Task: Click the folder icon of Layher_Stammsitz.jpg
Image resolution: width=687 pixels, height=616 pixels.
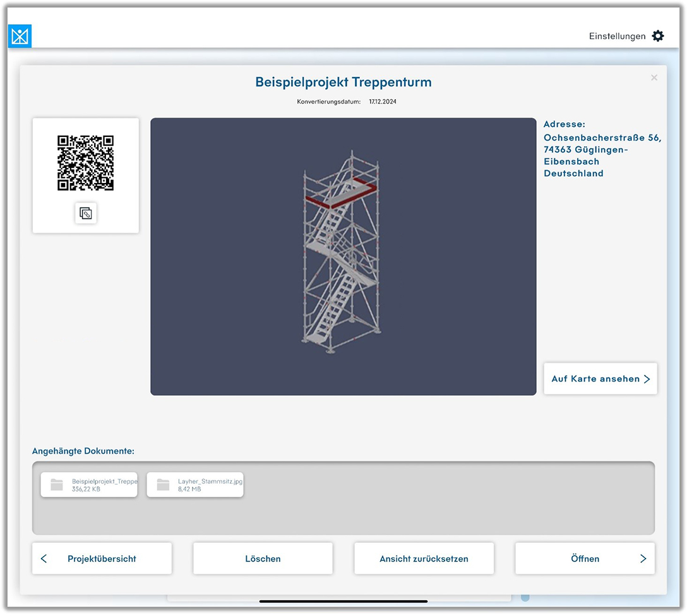Action: pos(163,485)
